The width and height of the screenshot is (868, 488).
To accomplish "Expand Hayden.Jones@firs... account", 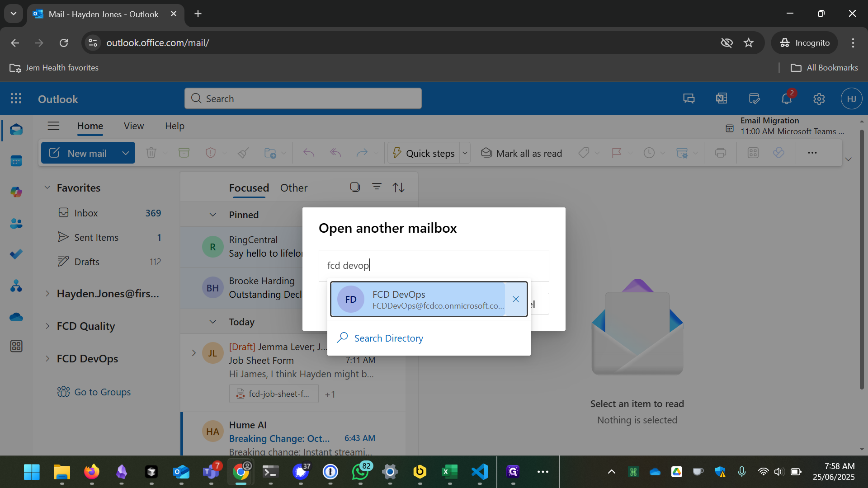I will [47, 294].
